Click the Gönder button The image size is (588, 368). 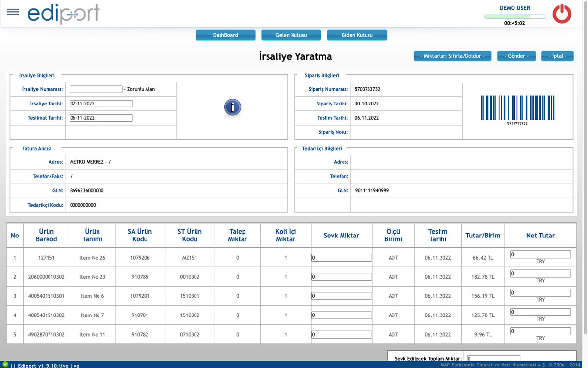(x=516, y=56)
